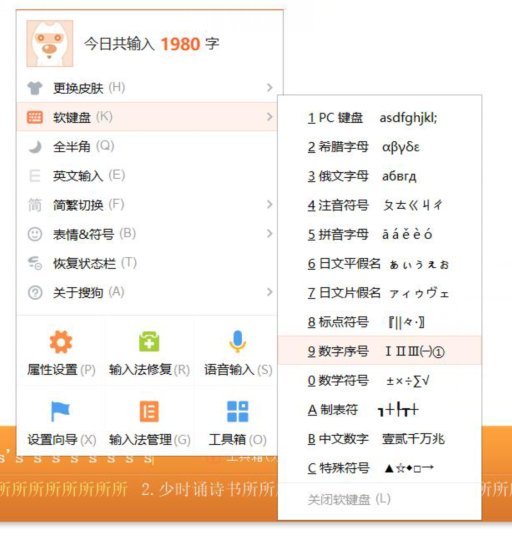Choose 4 注音符号 soft keyboard

380,205
